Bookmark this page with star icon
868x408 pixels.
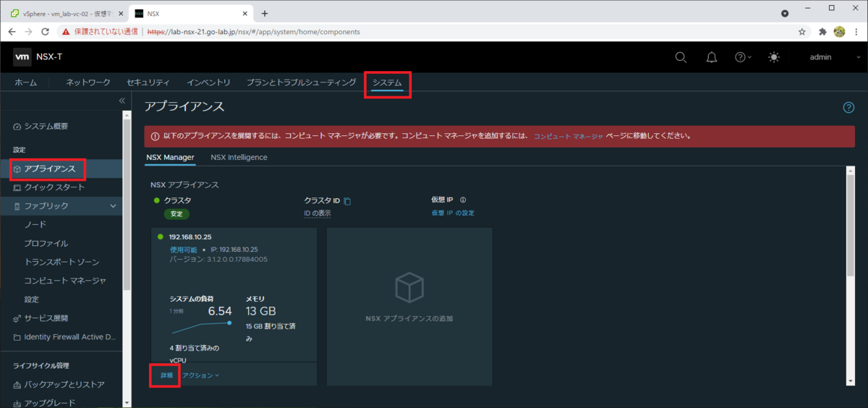point(802,32)
